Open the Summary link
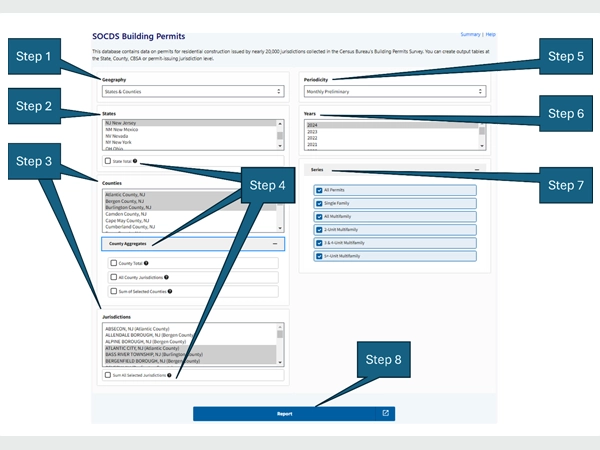This screenshot has width=600, height=450. [x=470, y=34]
